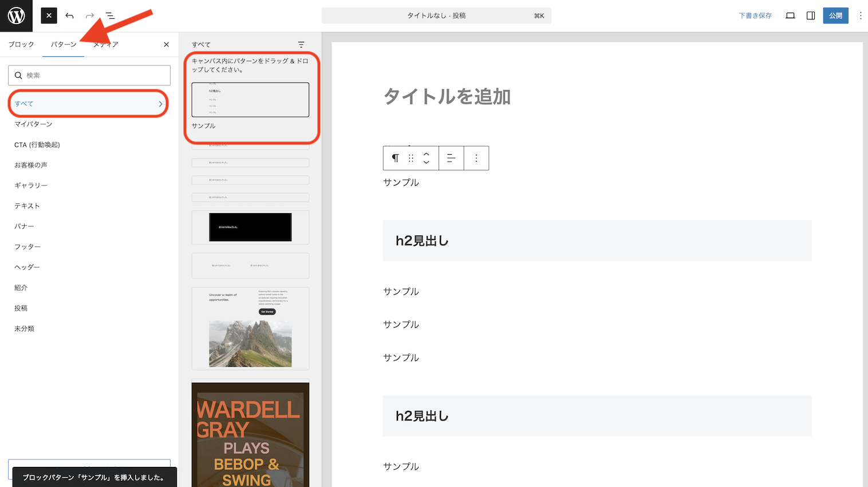
Task: Click the preview device icon
Action: click(x=790, y=15)
